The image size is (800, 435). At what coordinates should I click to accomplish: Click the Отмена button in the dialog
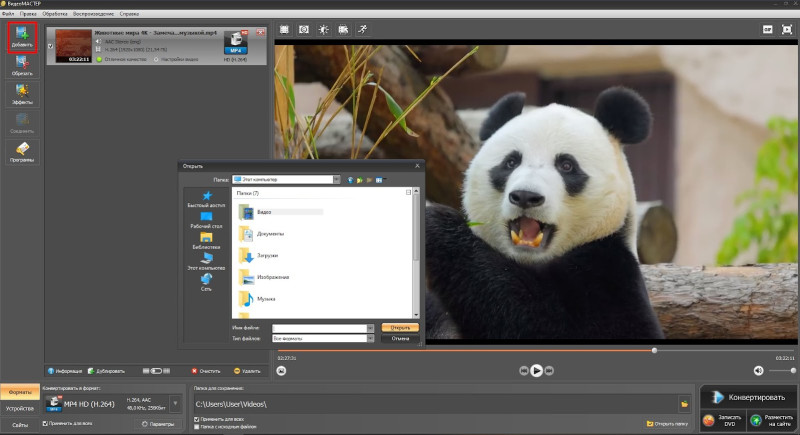[x=400, y=339]
